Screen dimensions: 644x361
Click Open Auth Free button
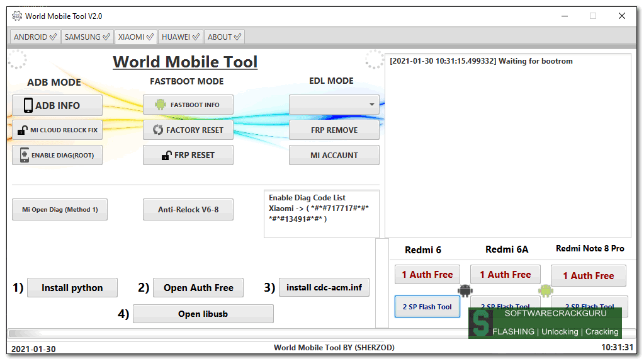click(x=198, y=287)
